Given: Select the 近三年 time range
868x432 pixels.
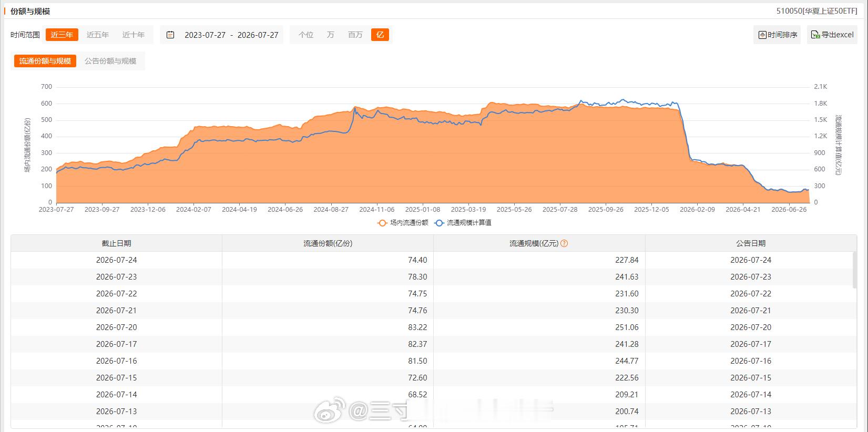Looking at the screenshot, I should tap(62, 35).
